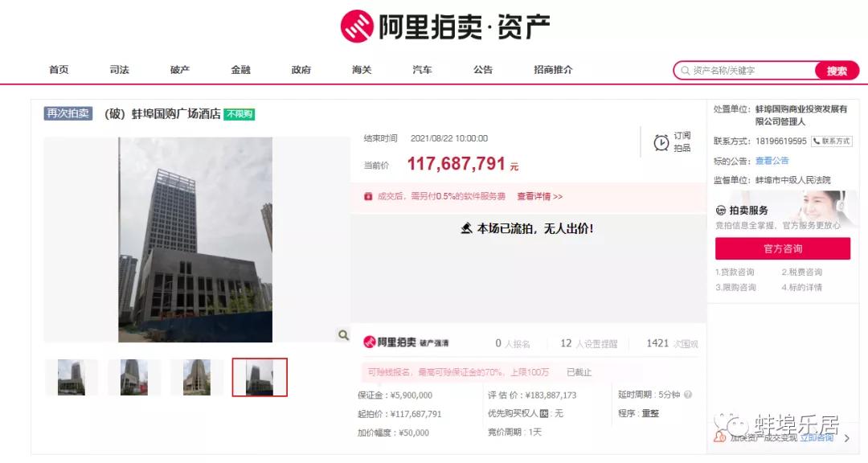
Task: Click 蚌埠市中级人民法院 text
Action: tap(792, 180)
